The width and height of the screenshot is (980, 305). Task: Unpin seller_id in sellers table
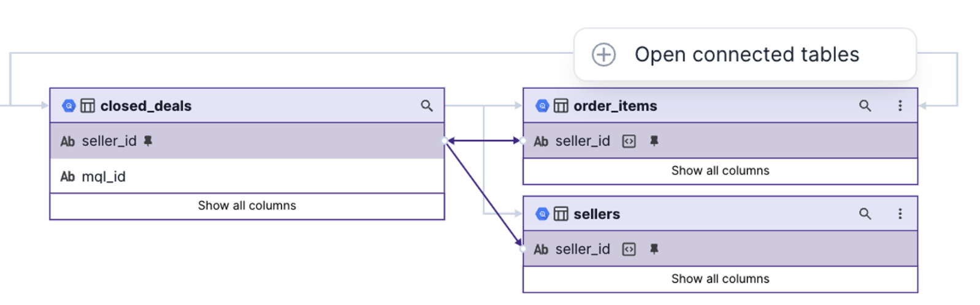click(654, 249)
